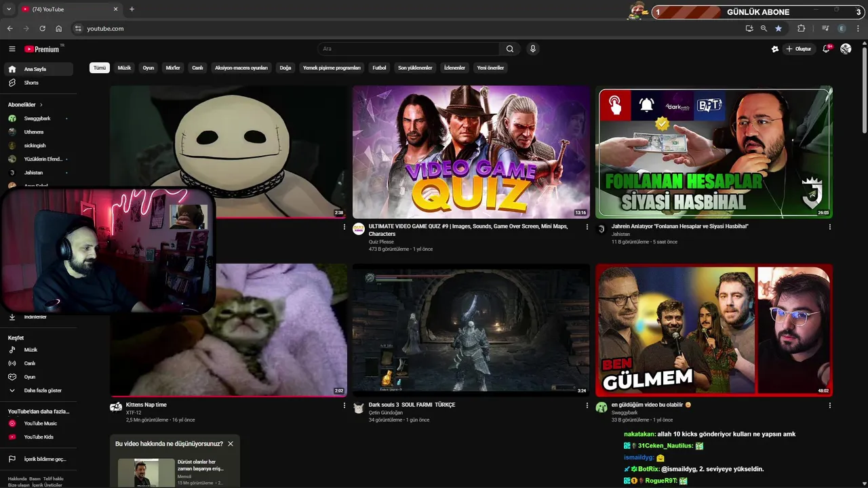Open the Çetin Gündoğan channel link
This screenshot has width=868, height=488.
click(x=386, y=413)
